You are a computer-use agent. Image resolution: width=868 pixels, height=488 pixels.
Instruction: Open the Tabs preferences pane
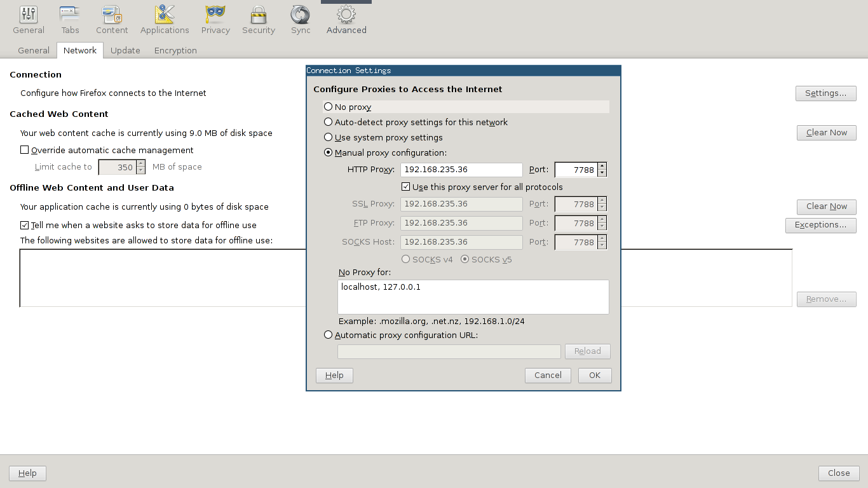(70, 15)
